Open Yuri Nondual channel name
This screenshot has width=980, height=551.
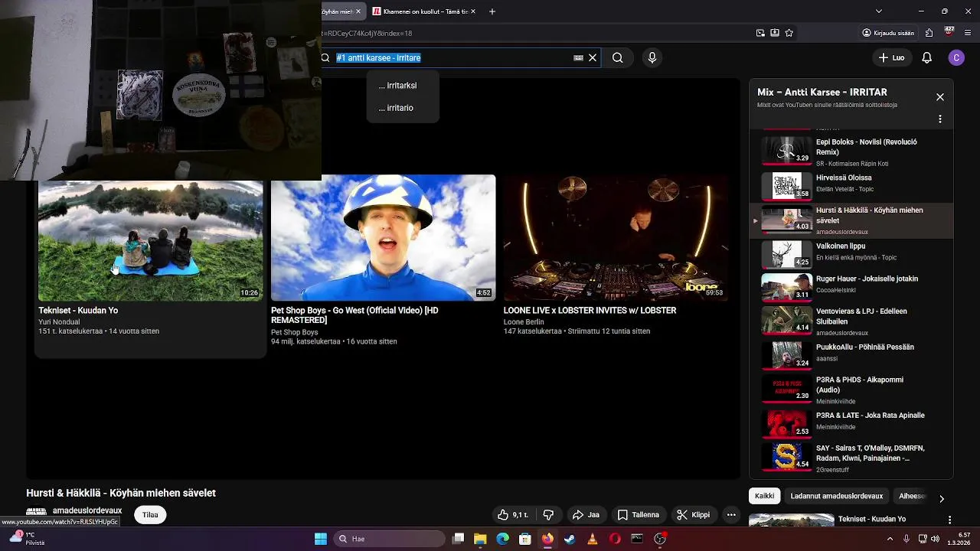(59, 322)
